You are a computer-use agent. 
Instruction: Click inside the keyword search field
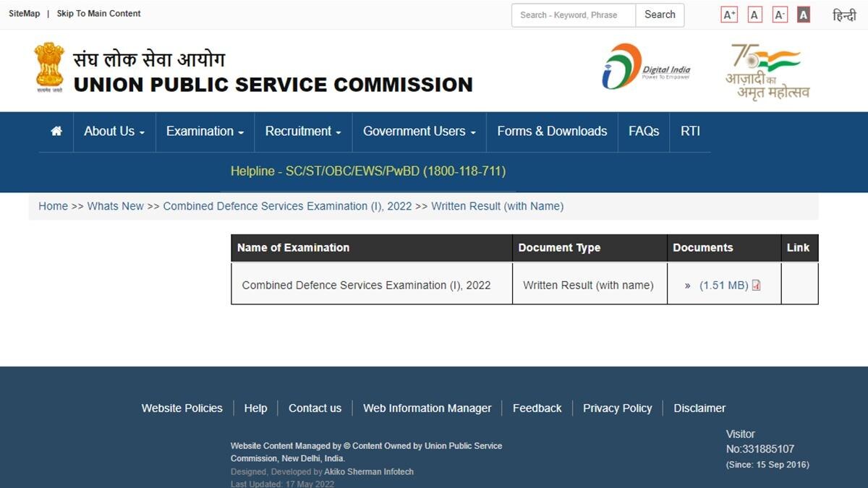(x=571, y=14)
